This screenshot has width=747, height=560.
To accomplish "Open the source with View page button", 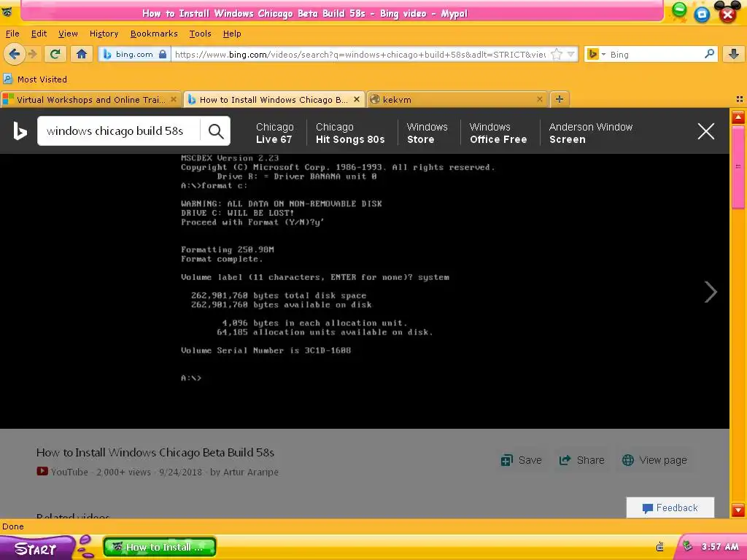I will click(x=654, y=460).
